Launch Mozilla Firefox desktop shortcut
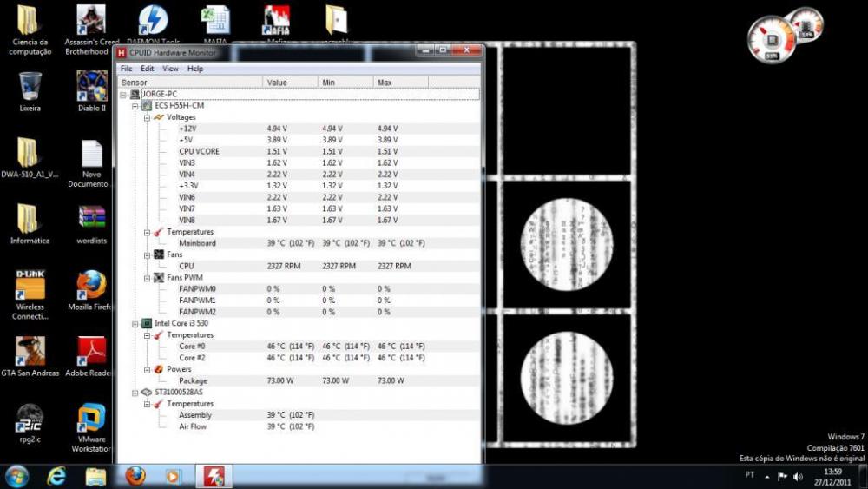The image size is (868, 489). tap(91, 285)
